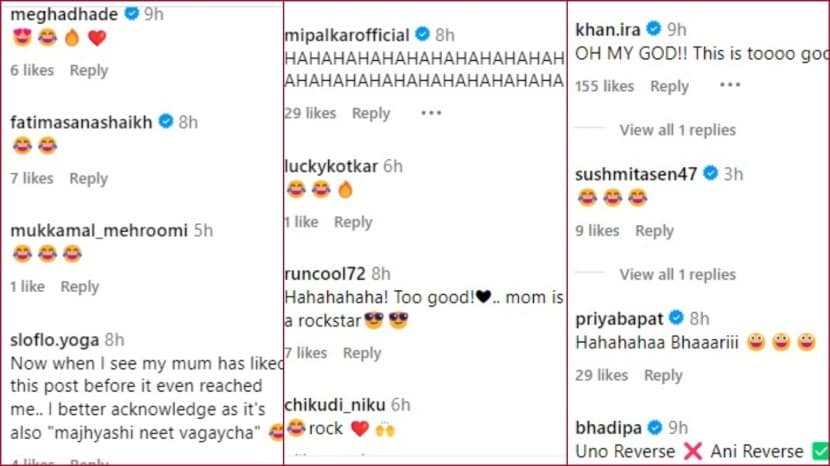Reply to luckykotkar's comment
This screenshot has width=830, height=466.
point(353,222)
